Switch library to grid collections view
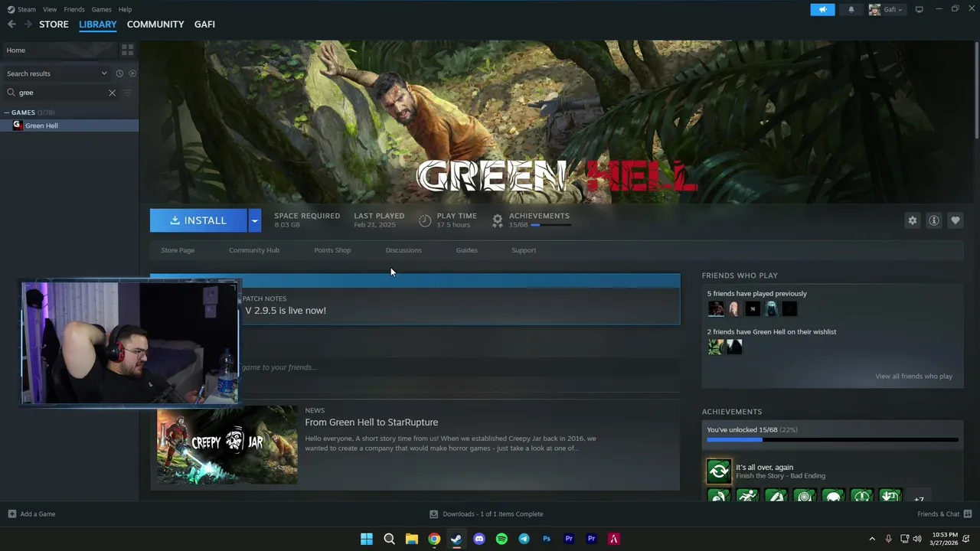This screenshot has width=980, height=551. 127,50
